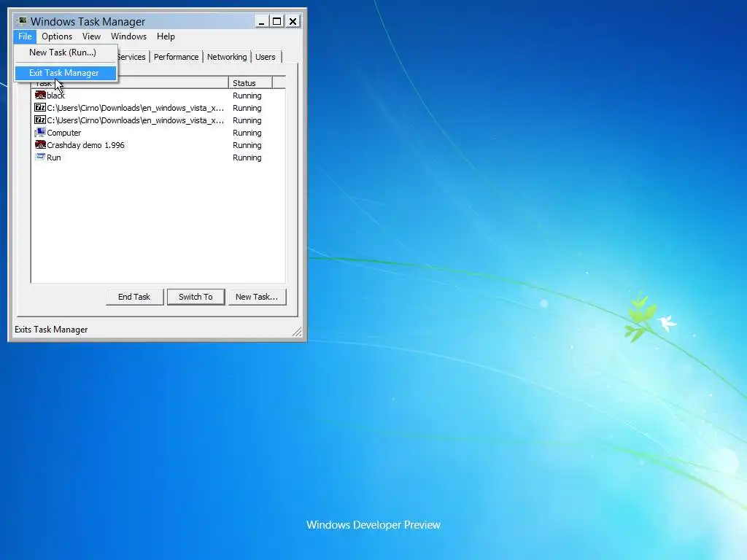Open the Windows menu
The height and width of the screenshot is (560, 747).
128,36
